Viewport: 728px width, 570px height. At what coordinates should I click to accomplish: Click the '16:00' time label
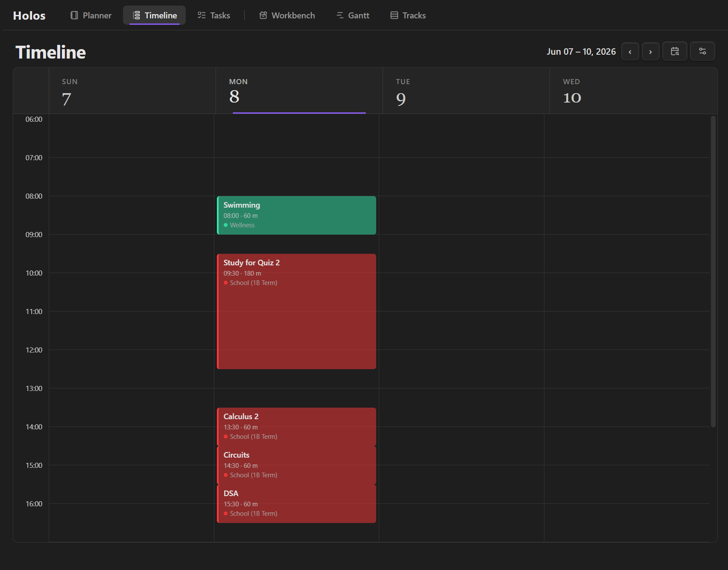(x=34, y=504)
